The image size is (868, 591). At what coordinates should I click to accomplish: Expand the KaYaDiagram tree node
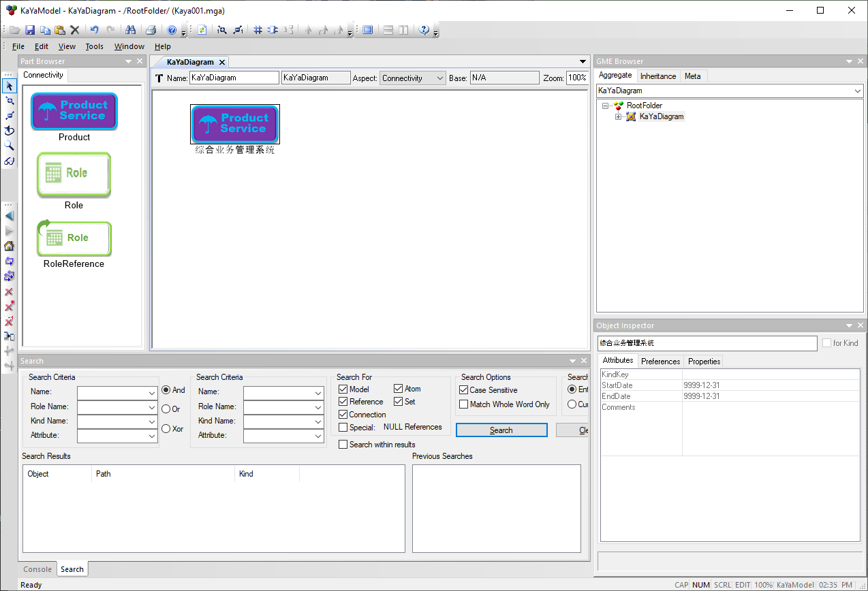[x=619, y=117]
